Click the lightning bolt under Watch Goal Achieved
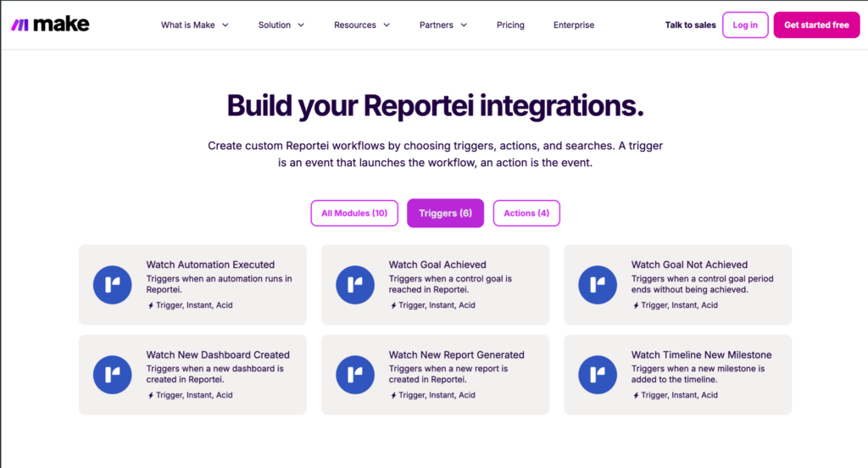This screenshot has width=868, height=468. coord(393,305)
